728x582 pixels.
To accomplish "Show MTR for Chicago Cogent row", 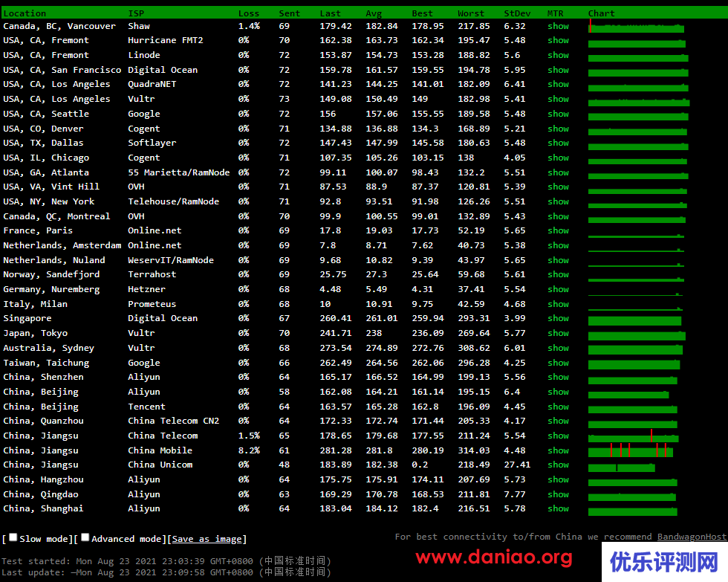I will [558, 158].
